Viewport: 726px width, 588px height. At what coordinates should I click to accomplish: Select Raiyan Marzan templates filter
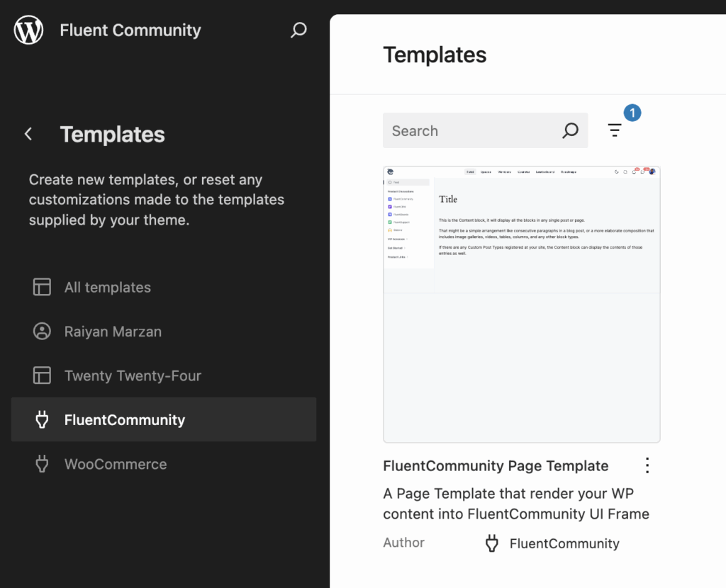click(164, 332)
